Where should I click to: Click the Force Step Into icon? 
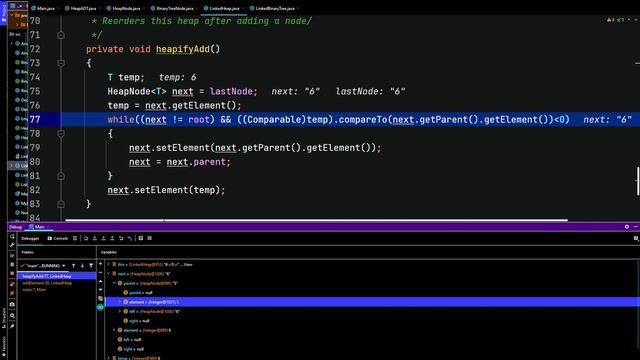point(103,238)
